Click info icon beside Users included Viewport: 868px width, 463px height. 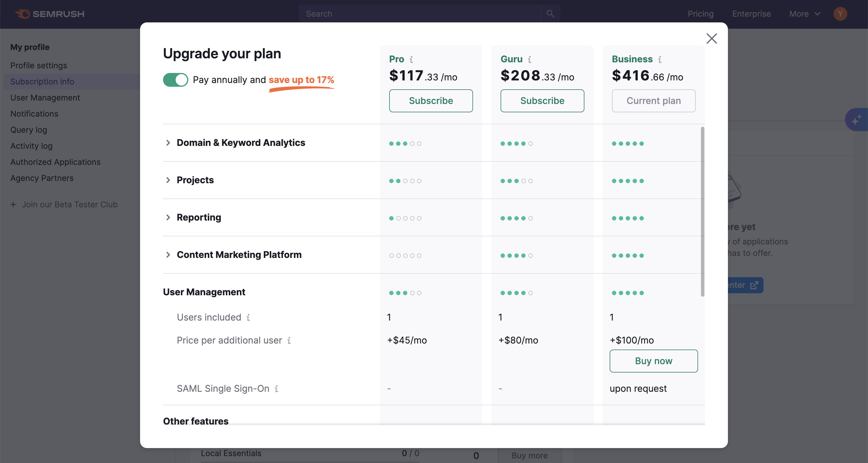pos(248,317)
